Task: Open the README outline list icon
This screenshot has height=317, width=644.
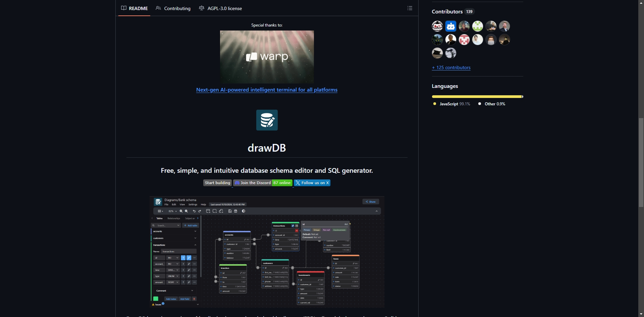Action: 410,8
